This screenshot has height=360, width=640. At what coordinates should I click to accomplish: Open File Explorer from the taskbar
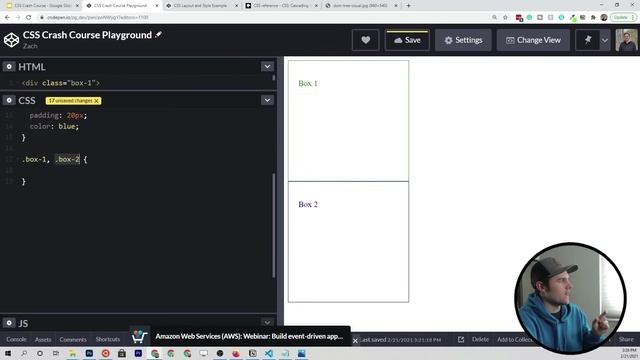[72, 353]
